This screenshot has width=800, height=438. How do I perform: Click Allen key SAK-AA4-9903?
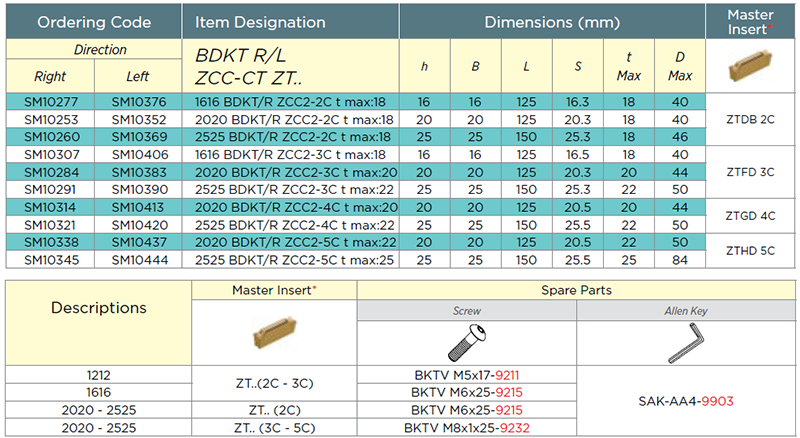(686, 402)
